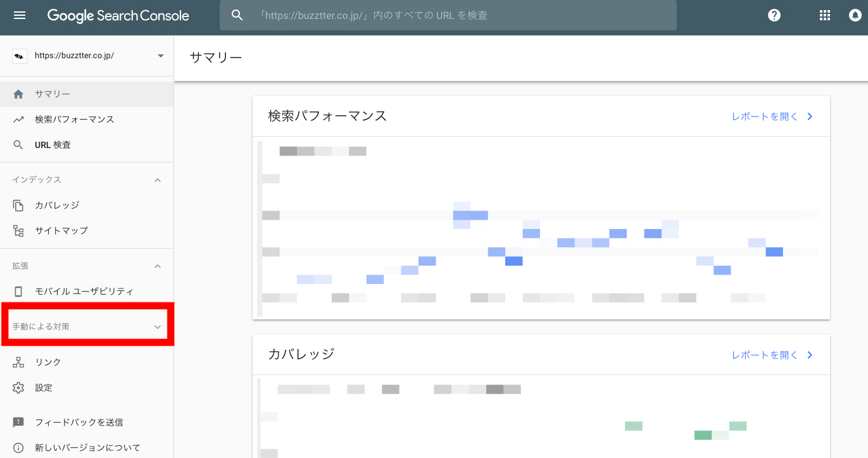868x458 pixels.
Task: Open the help question mark icon
Action: click(774, 15)
